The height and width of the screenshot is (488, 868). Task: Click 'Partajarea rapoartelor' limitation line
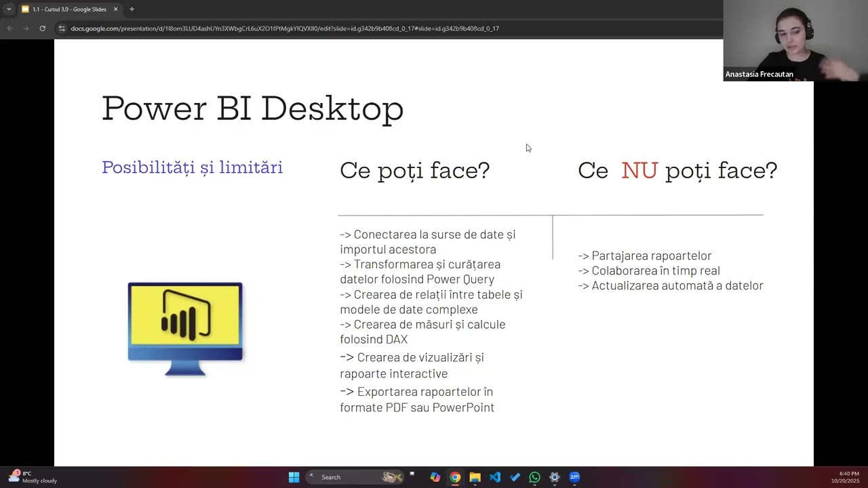[x=645, y=256]
